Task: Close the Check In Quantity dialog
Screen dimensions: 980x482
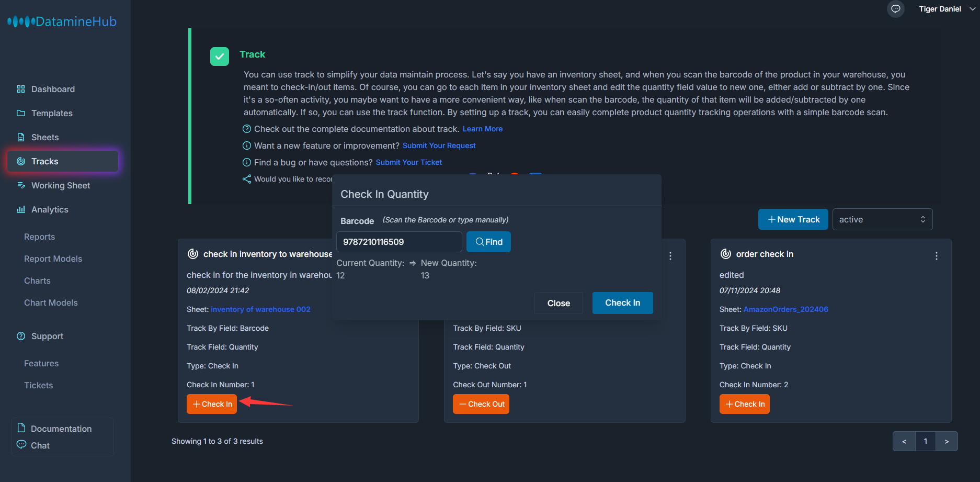Action: [559, 303]
